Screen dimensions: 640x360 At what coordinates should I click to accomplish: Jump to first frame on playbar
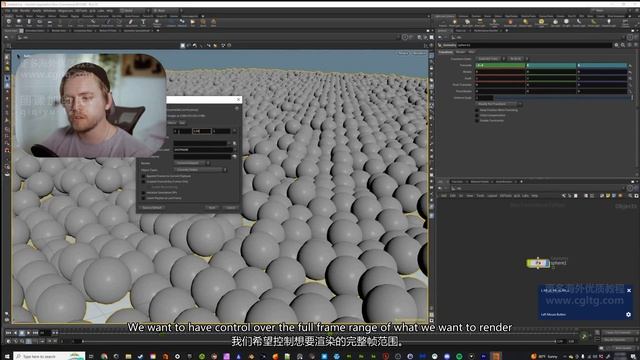[x=8, y=333]
